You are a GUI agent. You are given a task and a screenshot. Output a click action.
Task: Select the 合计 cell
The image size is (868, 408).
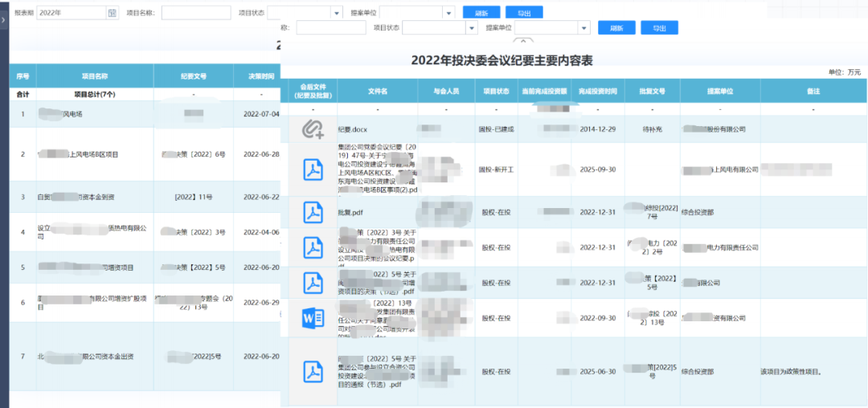point(23,95)
